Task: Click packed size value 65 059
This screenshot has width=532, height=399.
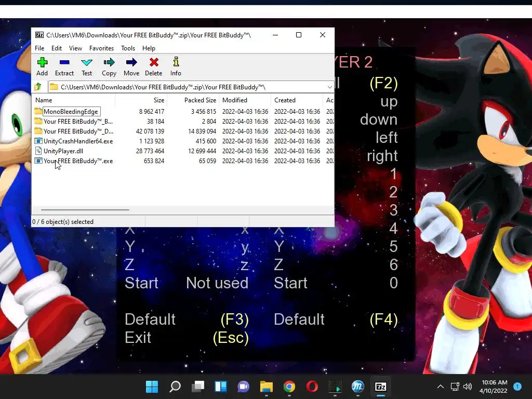Action: (x=207, y=161)
